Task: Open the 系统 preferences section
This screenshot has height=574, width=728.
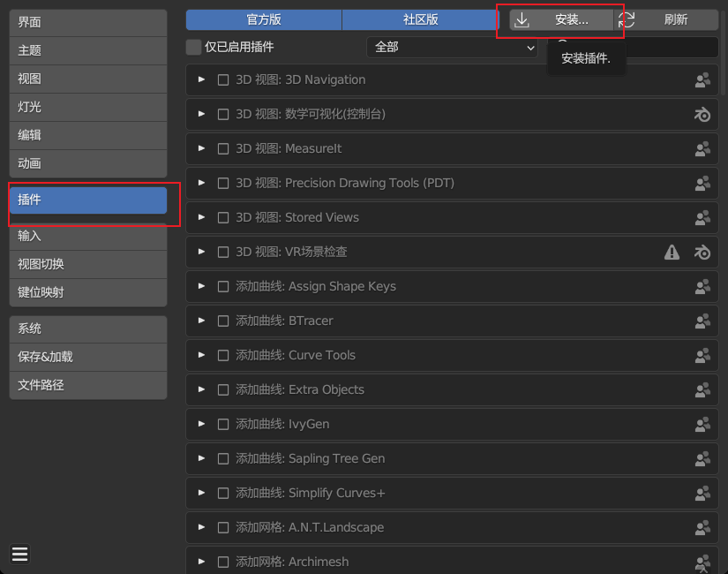Action: [88, 329]
